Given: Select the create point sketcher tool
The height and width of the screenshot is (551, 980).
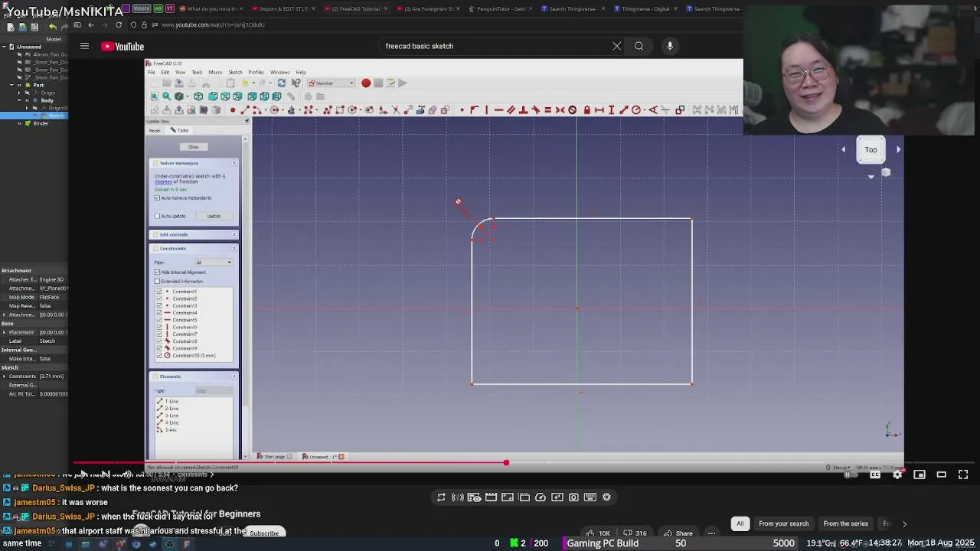Looking at the screenshot, I should point(232,110).
